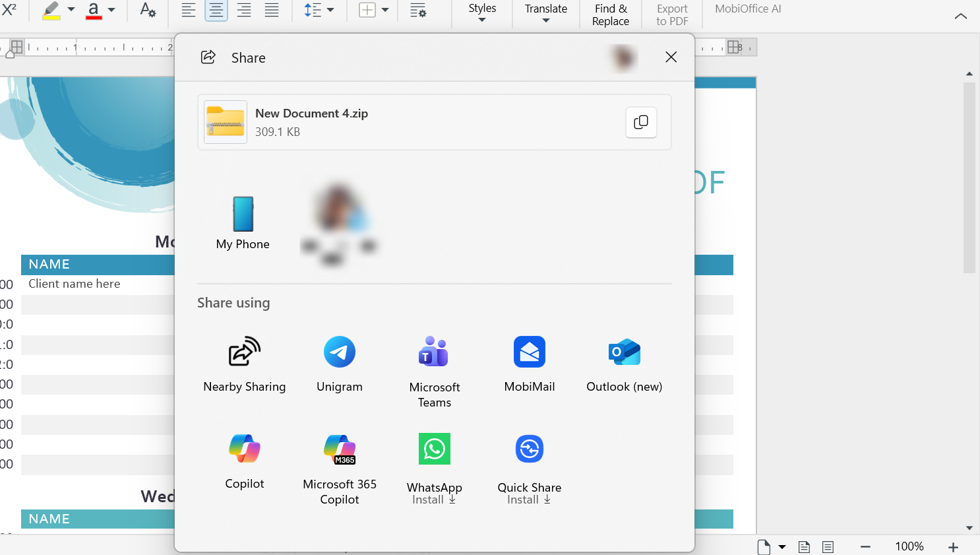Open text formatting settings icon
Screen dimensions: 980x555
(x=148, y=10)
